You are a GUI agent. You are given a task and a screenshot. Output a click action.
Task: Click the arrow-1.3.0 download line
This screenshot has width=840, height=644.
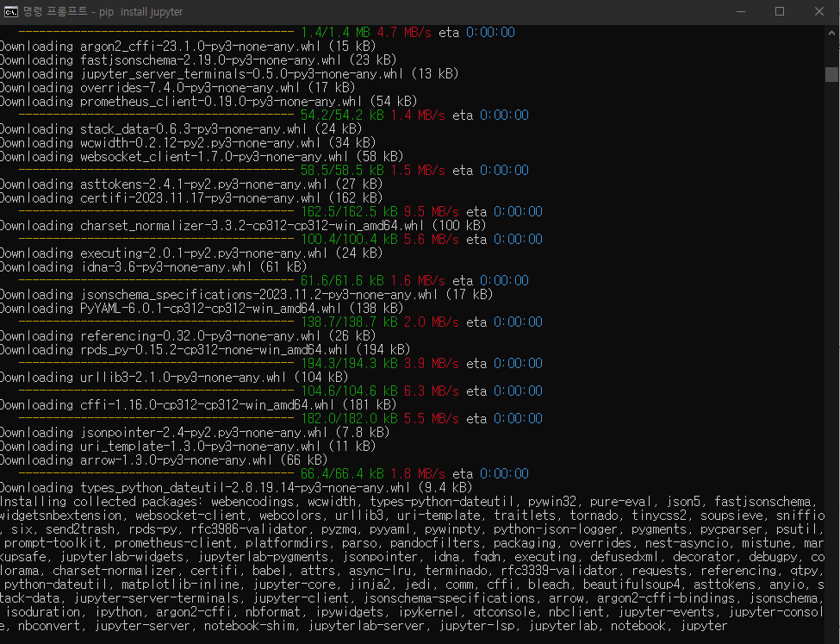coord(164,460)
